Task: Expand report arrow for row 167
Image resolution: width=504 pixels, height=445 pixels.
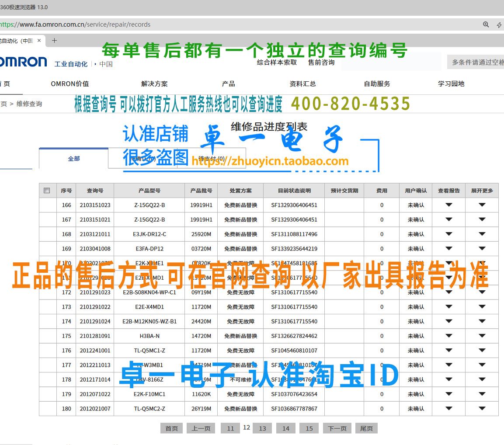Action: click(x=449, y=219)
